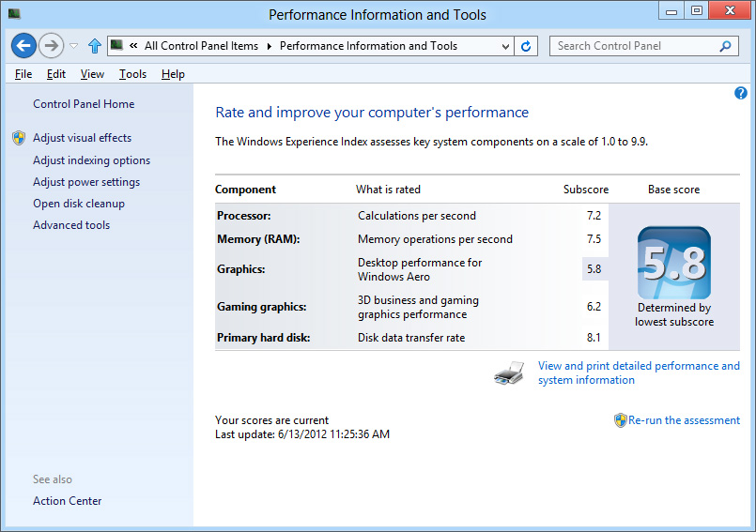Click the address bar control panel icon
This screenshot has height=532, width=756.
coord(116,45)
